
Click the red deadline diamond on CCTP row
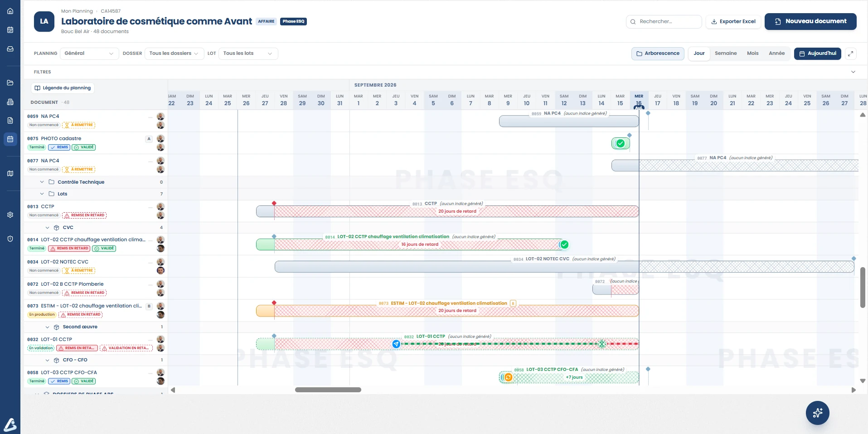pos(274,203)
